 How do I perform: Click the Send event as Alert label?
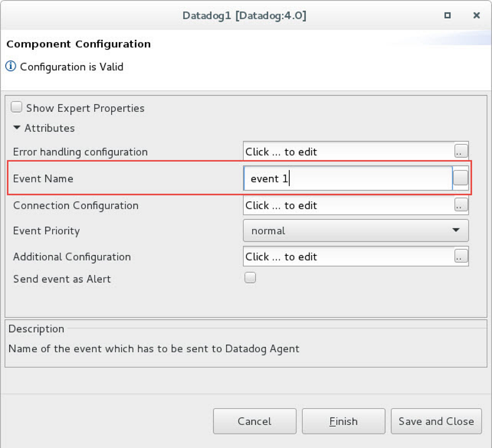coord(62,279)
